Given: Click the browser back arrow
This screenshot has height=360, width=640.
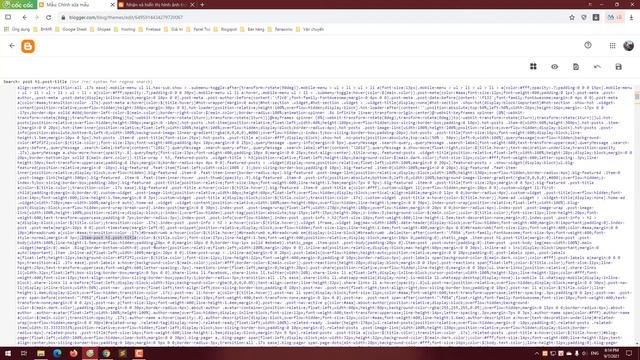Looking at the screenshot, I should tap(24, 18).
